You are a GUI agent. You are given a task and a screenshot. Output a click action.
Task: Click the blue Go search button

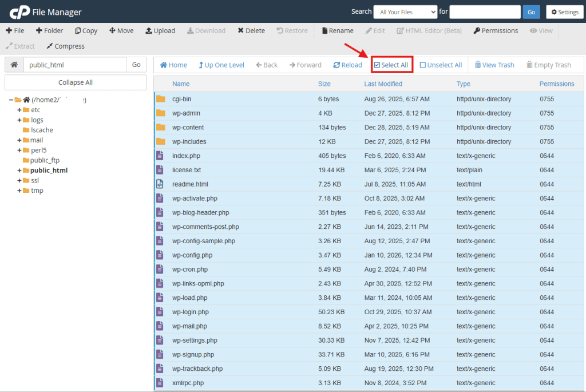click(x=531, y=12)
